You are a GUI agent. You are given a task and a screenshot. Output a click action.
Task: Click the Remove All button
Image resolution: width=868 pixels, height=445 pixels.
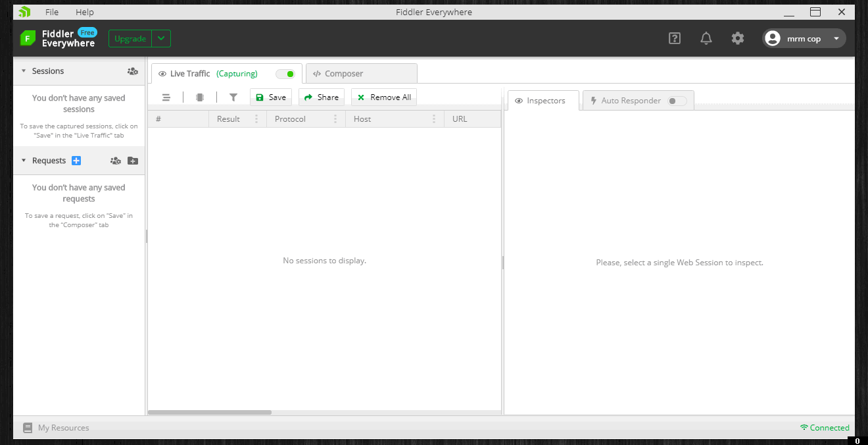(x=384, y=97)
